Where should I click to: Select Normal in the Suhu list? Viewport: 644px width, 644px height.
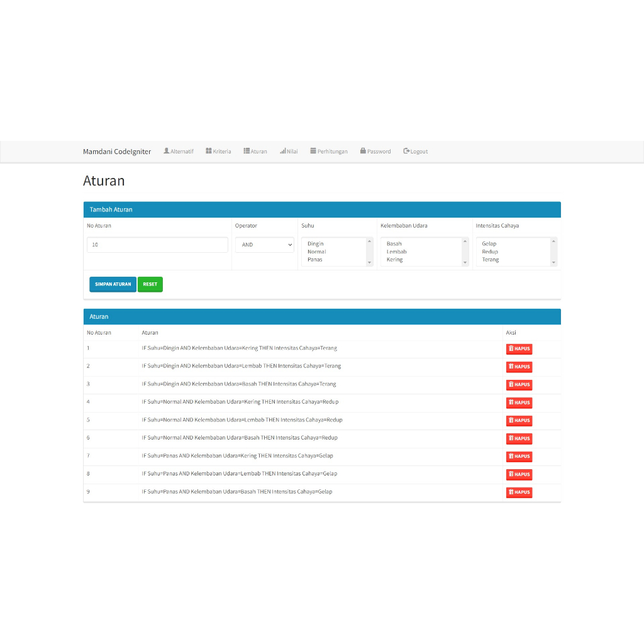click(317, 252)
